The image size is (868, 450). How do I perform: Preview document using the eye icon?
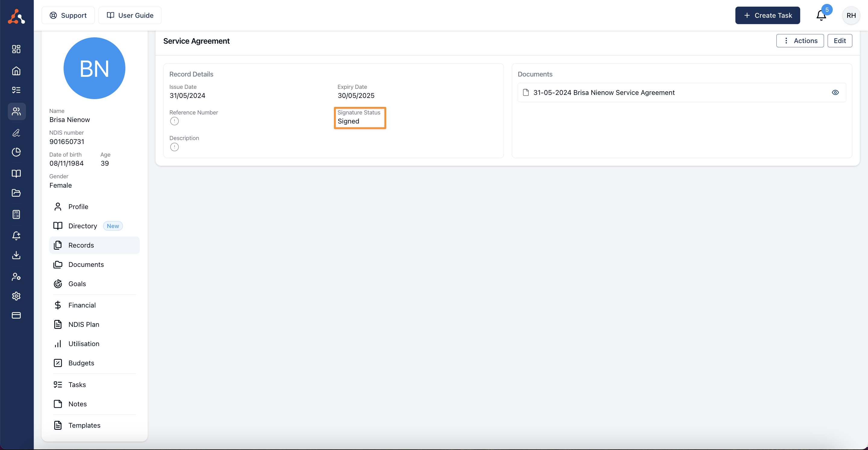(x=835, y=93)
